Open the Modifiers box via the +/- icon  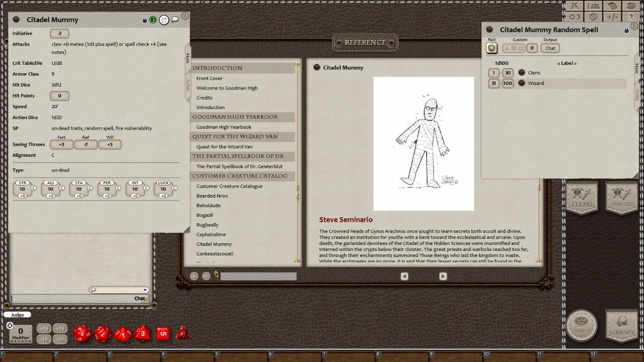[x=613, y=17]
